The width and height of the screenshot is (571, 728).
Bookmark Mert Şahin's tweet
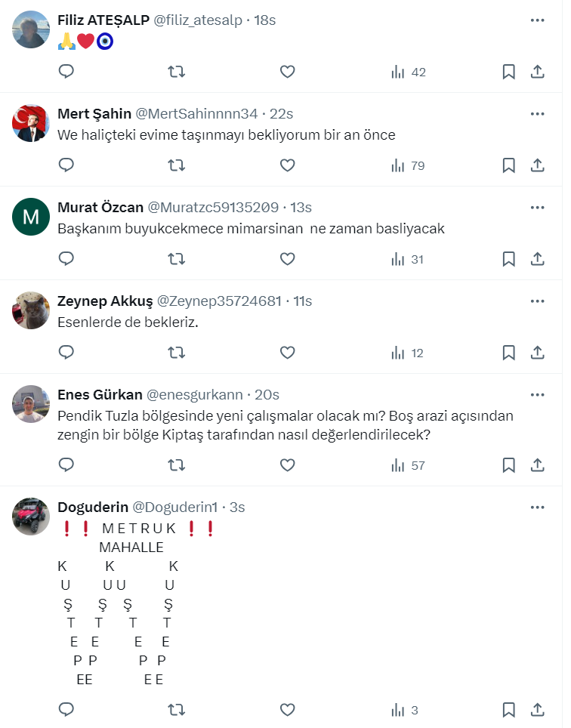coord(509,165)
